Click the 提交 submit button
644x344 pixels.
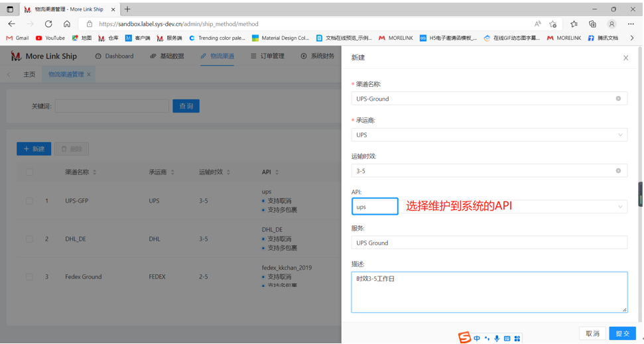click(622, 333)
